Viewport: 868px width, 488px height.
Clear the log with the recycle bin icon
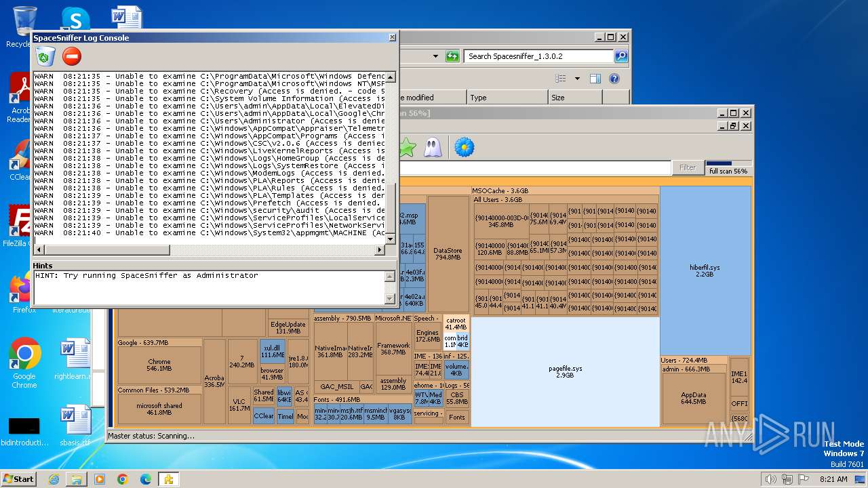click(45, 56)
